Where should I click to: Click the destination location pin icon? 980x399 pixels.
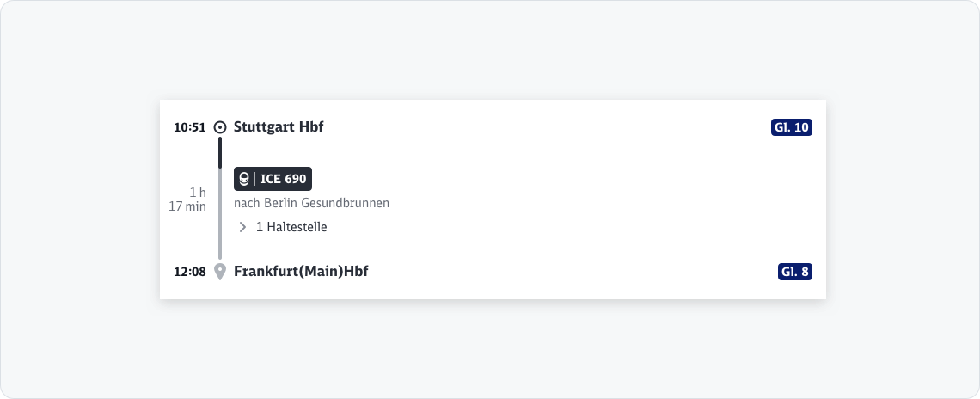(x=220, y=272)
